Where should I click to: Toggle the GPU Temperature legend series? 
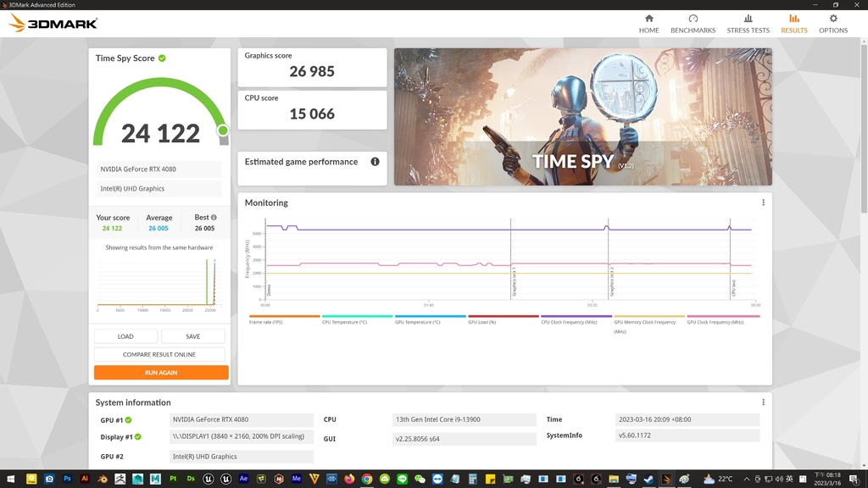(430, 319)
